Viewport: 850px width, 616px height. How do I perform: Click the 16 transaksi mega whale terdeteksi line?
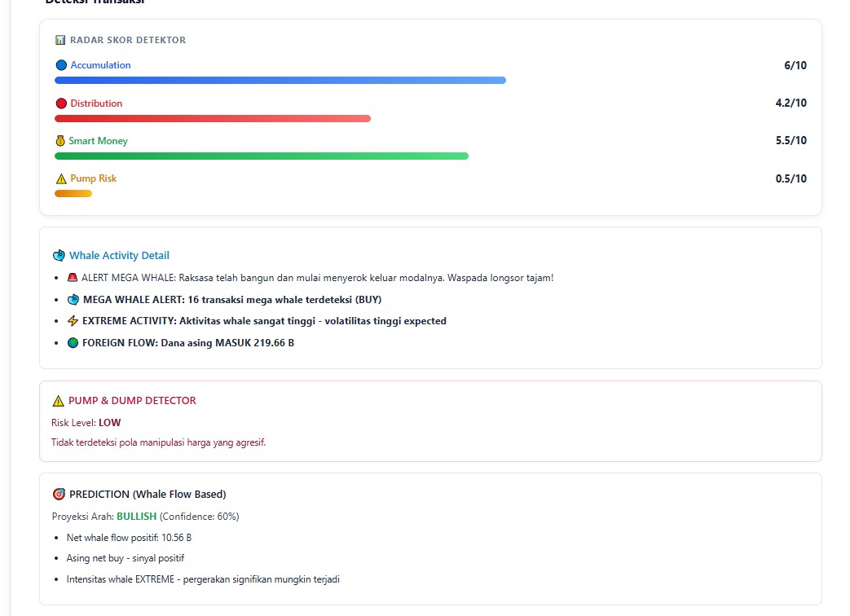232,300
